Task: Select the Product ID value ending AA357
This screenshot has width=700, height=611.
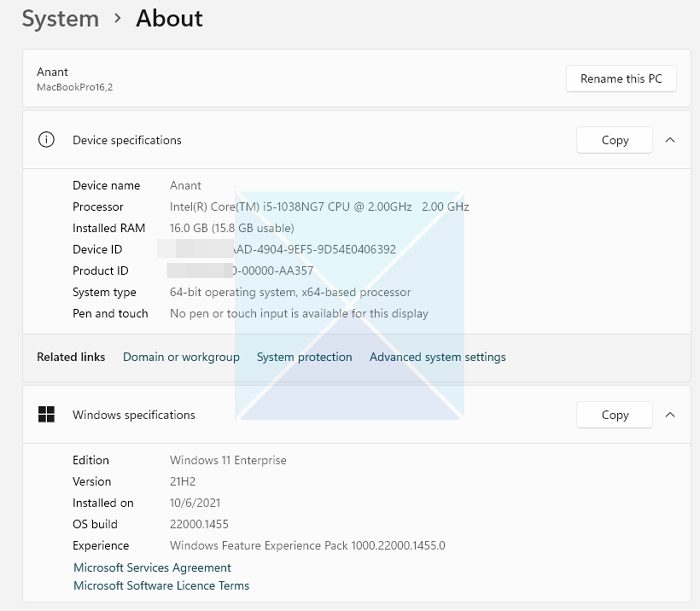Action: [272, 271]
